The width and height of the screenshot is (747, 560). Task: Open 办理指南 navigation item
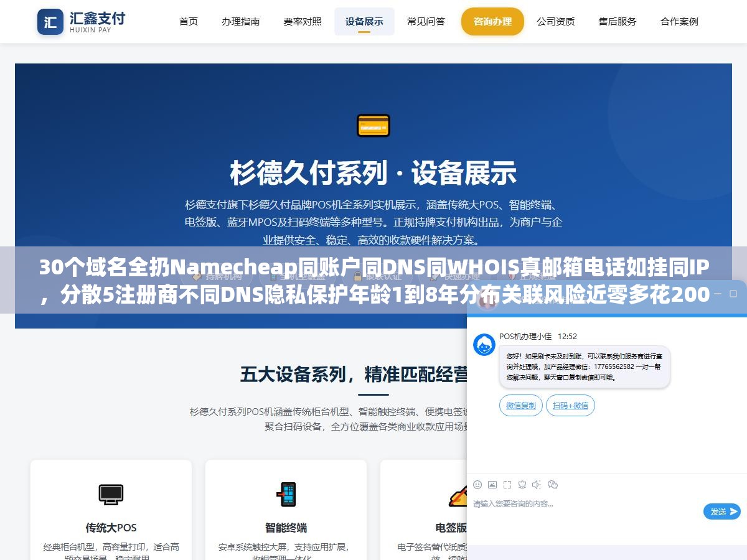[x=241, y=22]
